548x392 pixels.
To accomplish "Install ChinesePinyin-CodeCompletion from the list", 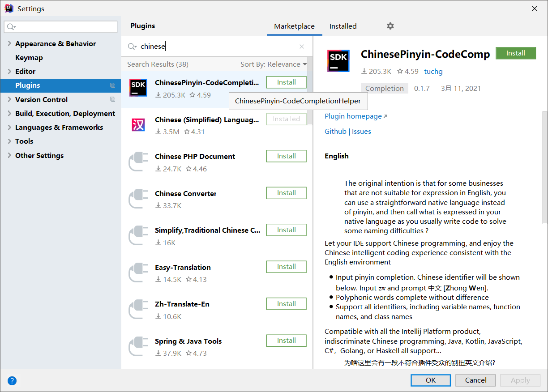I will point(287,82).
